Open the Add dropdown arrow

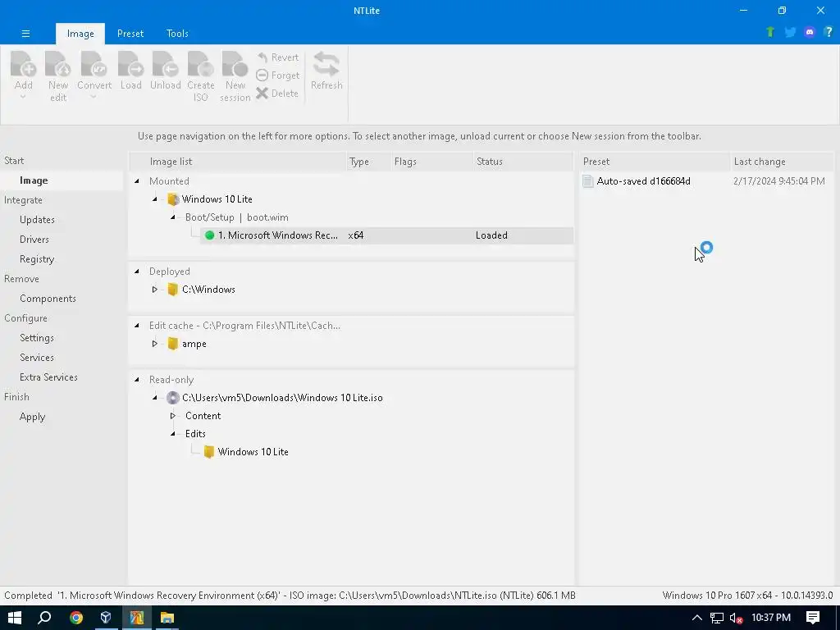[x=23, y=98]
